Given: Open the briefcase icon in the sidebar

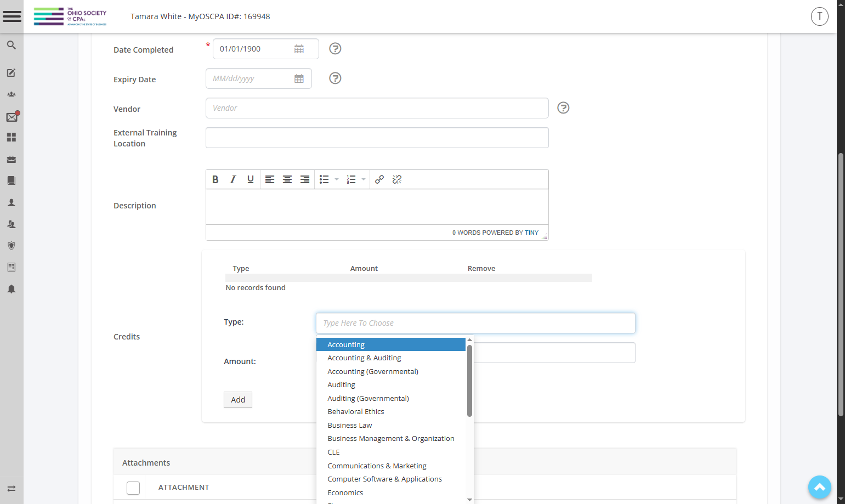Looking at the screenshot, I should pyautogui.click(x=11, y=159).
